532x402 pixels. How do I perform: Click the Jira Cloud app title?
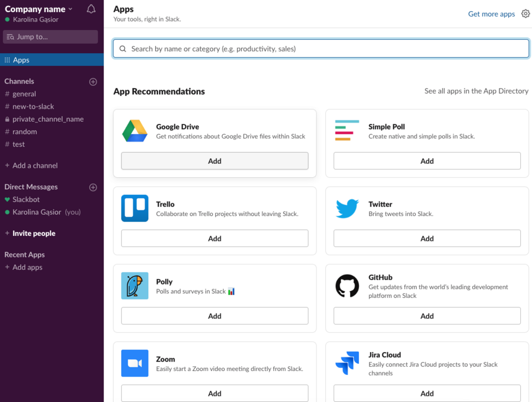click(x=385, y=355)
